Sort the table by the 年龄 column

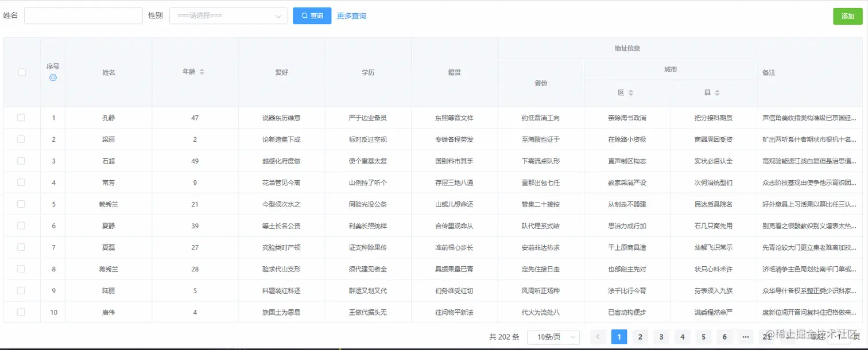point(201,72)
